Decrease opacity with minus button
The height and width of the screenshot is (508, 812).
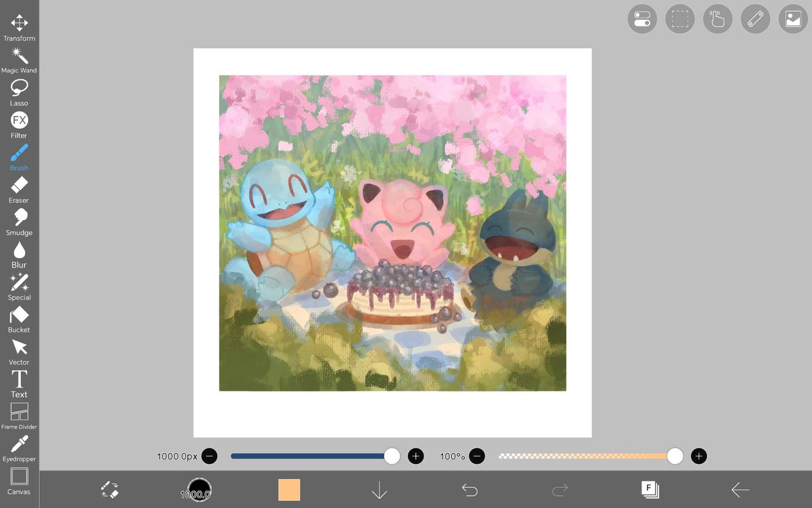pyautogui.click(x=477, y=457)
